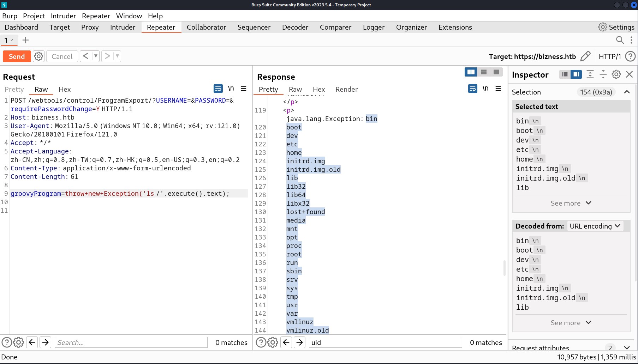This screenshot has width=638, height=364.
Task: Switch to the Decoder tab
Action: click(x=295, y=27)
